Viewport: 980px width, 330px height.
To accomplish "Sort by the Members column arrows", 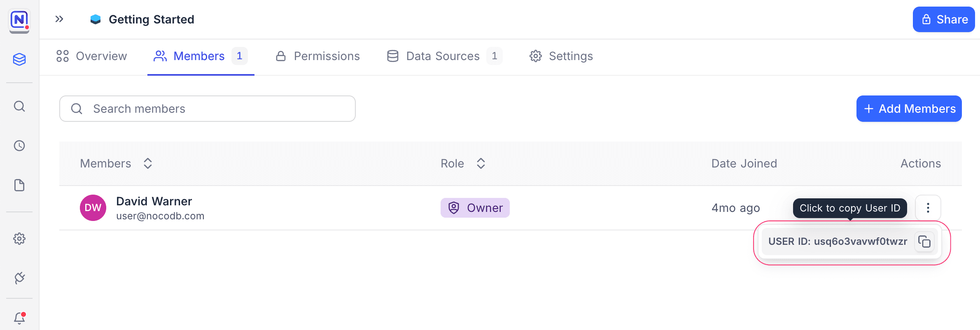I will (148, 163).
